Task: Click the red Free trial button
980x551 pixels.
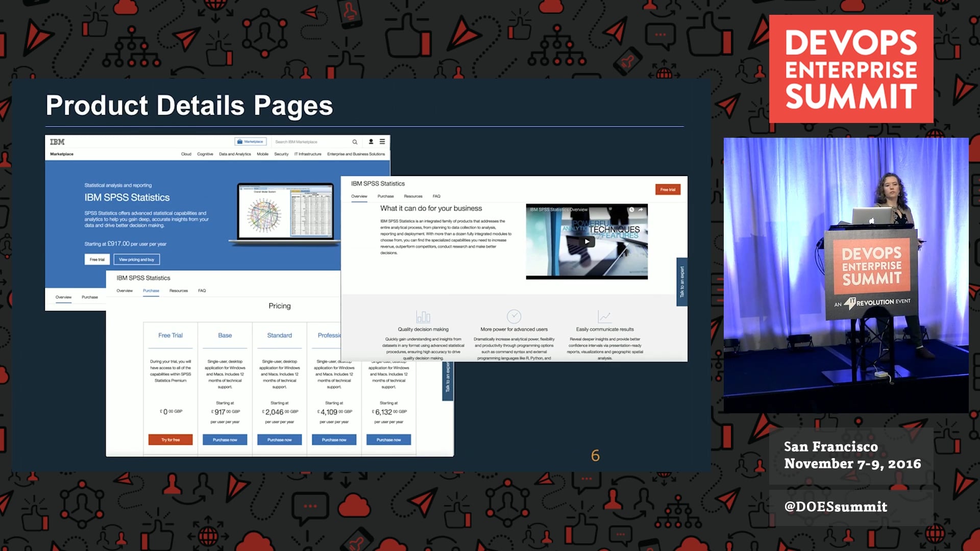Action: click(668, 190)
